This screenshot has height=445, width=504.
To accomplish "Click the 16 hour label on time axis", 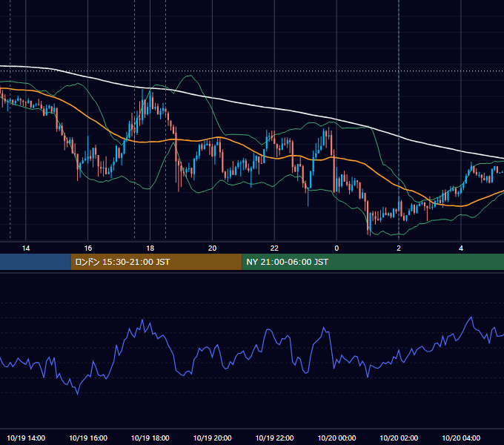I will click(x=87, y=248).
